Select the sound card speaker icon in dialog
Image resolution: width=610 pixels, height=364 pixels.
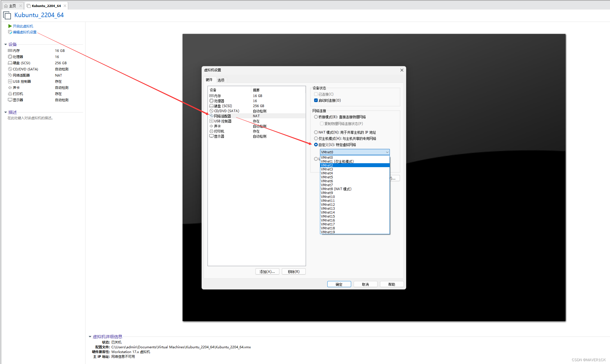[x=211, y=126]
